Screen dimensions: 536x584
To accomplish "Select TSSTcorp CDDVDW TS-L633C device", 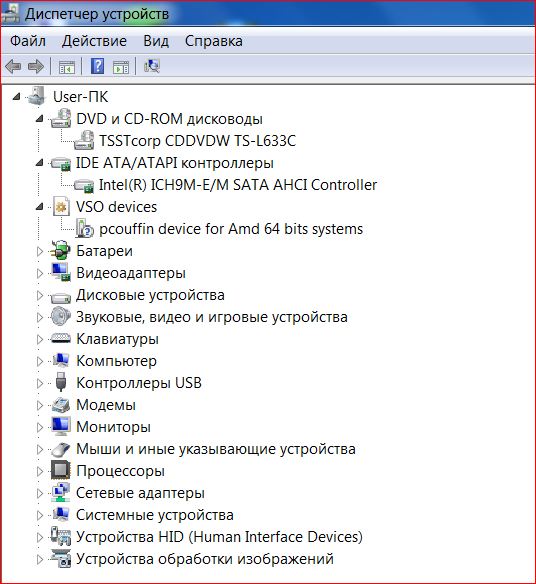I will coord(197,141).
